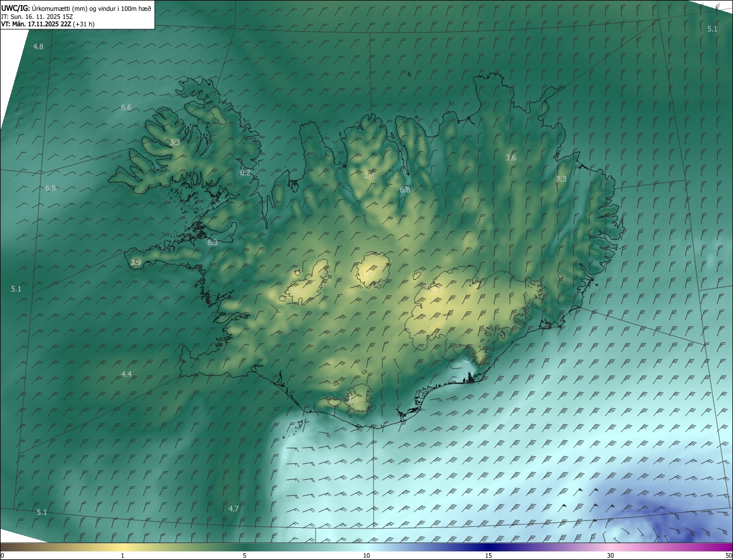The image size is (733, 560).
Task: Click the 4.7 value label on the map
Action: (x=234, y=508)
